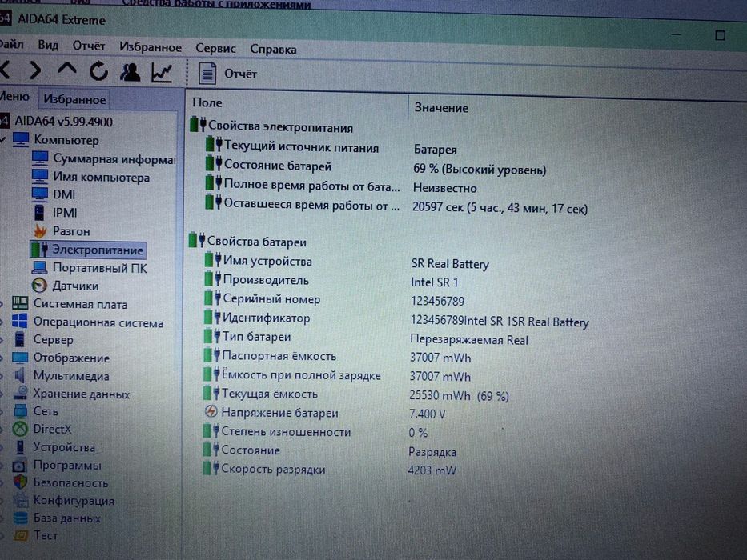Click the Программы icon in tree
The height and width of the screenshot is (560, 747).
(x=20, y=466)
